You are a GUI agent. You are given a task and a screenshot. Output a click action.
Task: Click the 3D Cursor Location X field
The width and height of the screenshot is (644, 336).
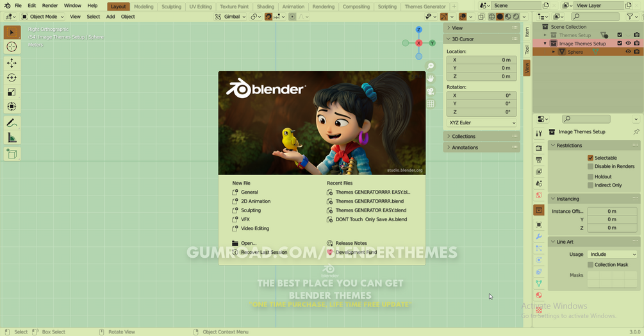[481, 60]
